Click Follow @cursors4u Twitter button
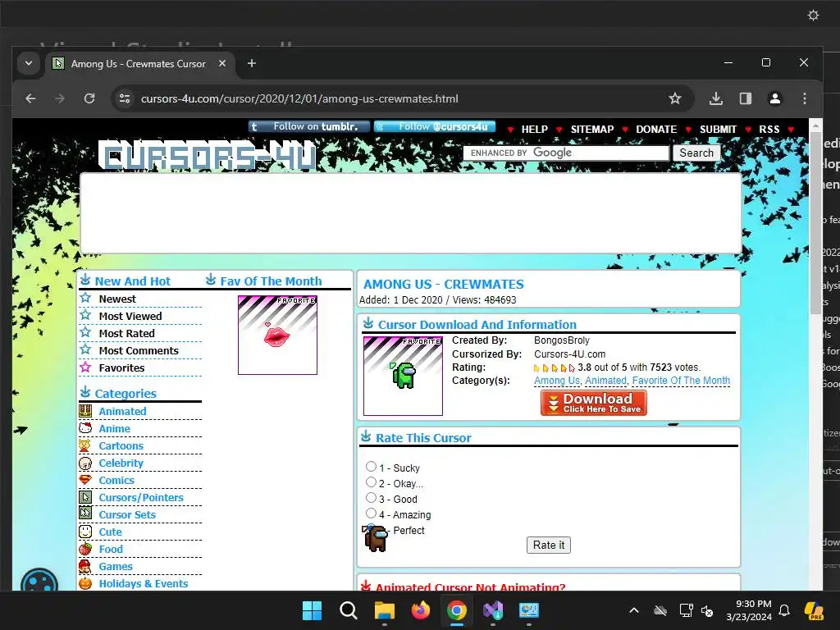Screen dimensions: 840x630 point(435,126)
